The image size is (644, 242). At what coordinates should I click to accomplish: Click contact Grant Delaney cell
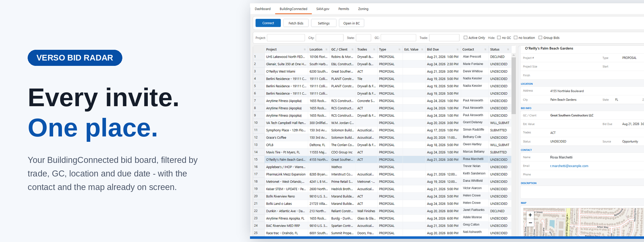click(474, 122)
